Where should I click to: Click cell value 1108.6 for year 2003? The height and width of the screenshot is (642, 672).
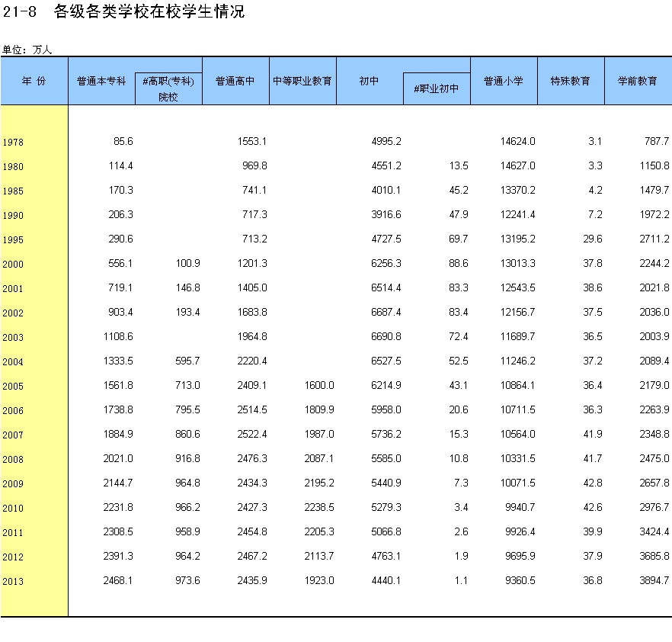[x=118, y=336]
